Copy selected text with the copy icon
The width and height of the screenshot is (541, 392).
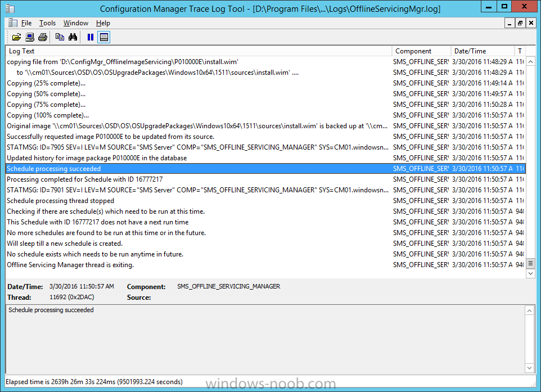(60, 37)
